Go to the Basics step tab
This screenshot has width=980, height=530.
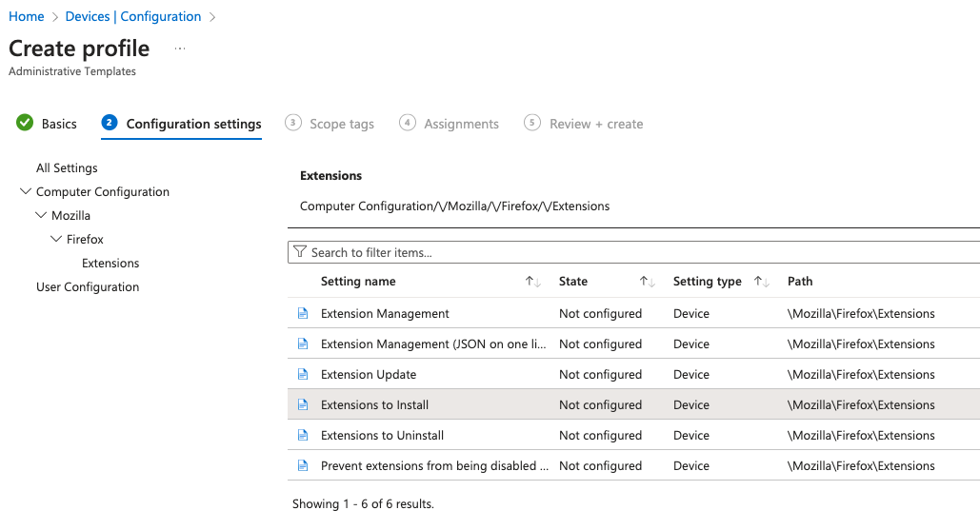click(x=47, y=124)
